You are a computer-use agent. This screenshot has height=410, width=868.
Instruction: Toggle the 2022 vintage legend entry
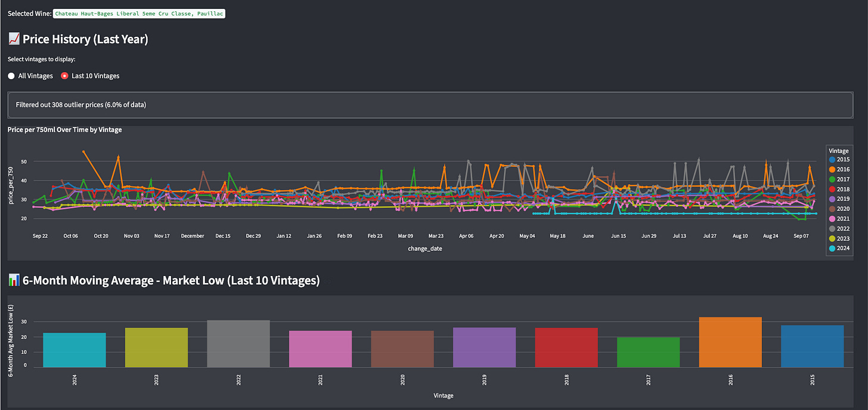click(839, 229)
